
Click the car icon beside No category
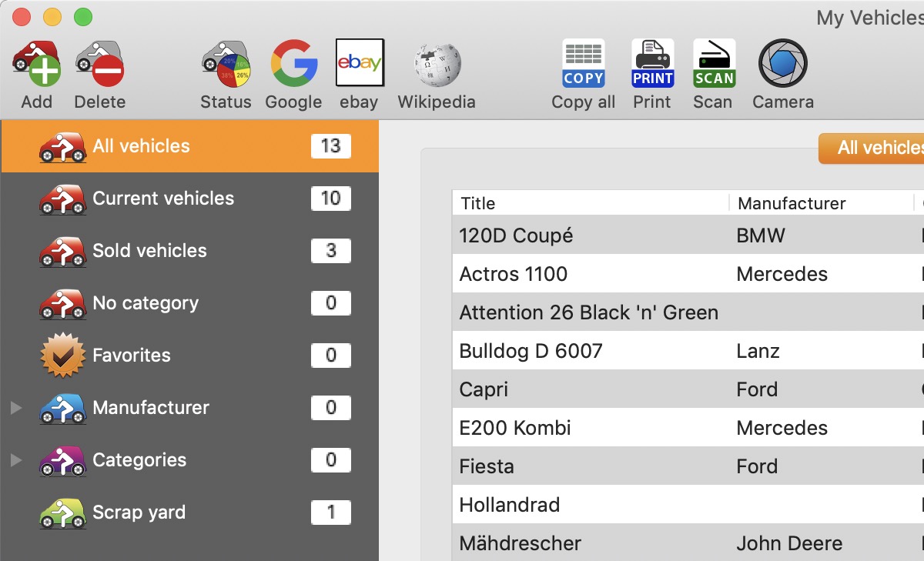[62, 303]
